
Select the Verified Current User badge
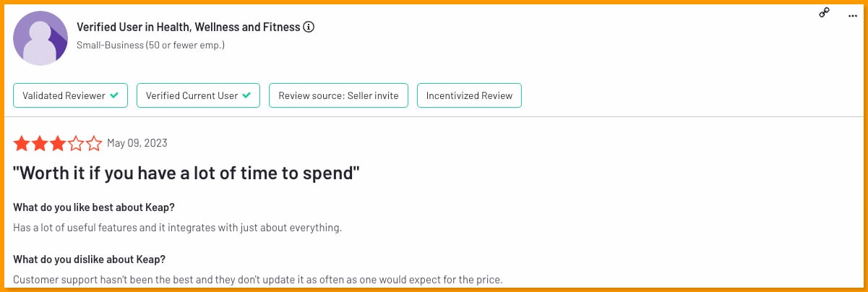pyautogui.click(x=198, y=95)
